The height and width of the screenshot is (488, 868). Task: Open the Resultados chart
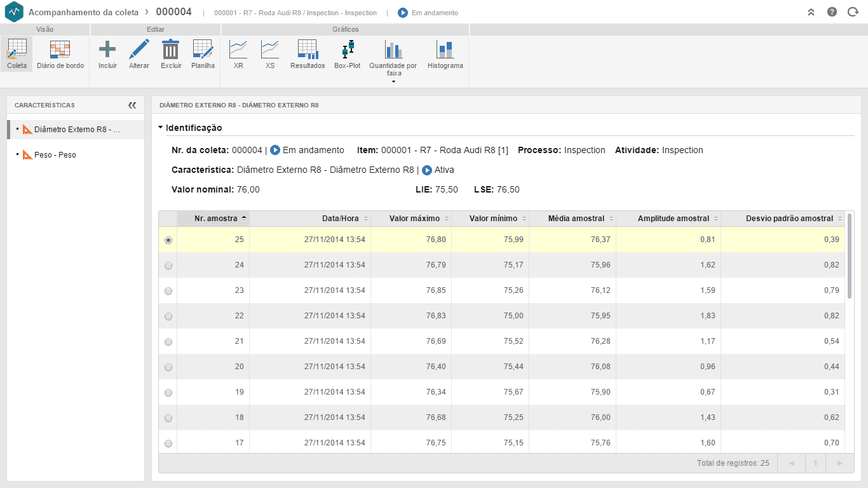coord(308,54)
